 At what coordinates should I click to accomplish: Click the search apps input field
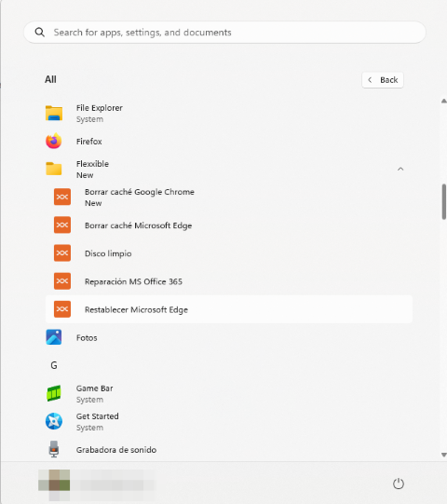coord(225,33)
